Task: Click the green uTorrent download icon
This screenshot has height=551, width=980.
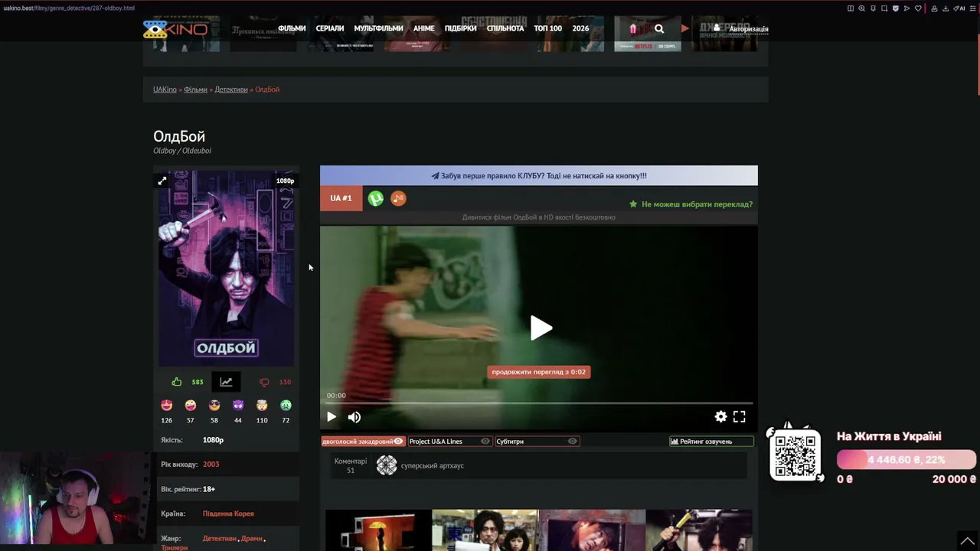Action: (376, 198)
